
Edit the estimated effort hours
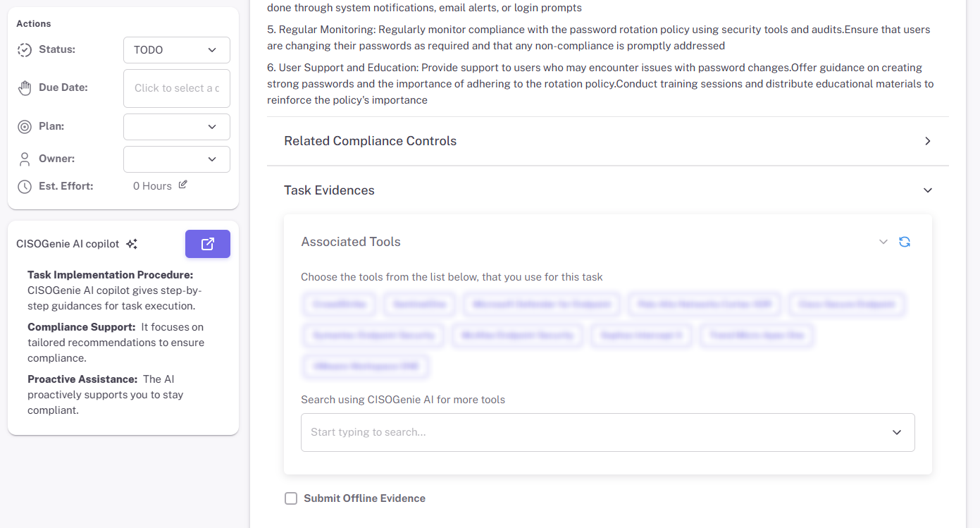pyautogui.click(x=183, y=185)
